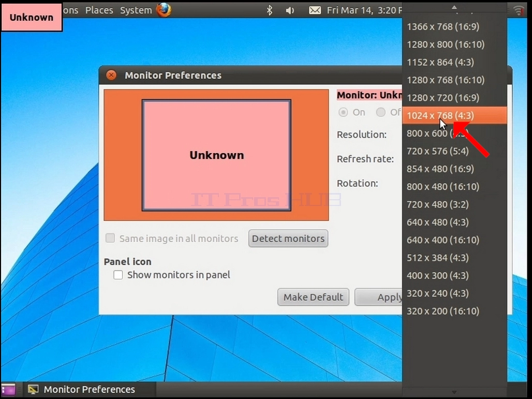Click the resolution list scroll-down arrow
532x399 pixels.
tap(454, 392)
